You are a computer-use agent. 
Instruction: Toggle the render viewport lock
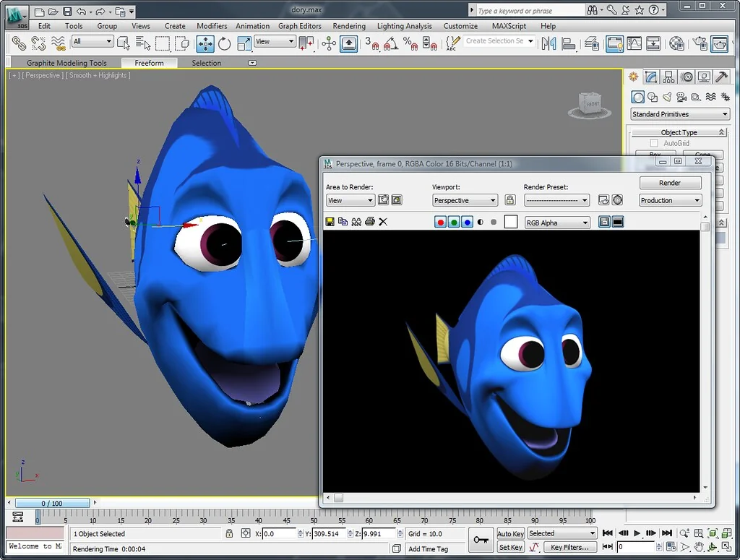click(509, 200)
